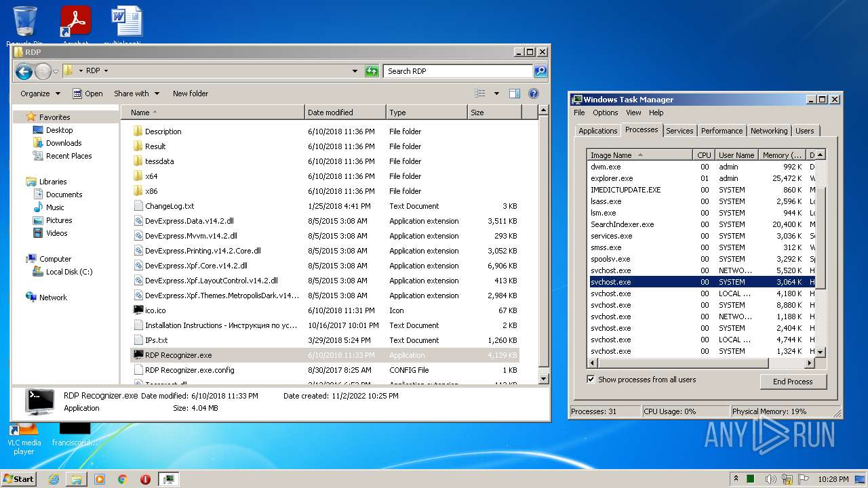Open the Opera taskbar icon

point(145,479)
